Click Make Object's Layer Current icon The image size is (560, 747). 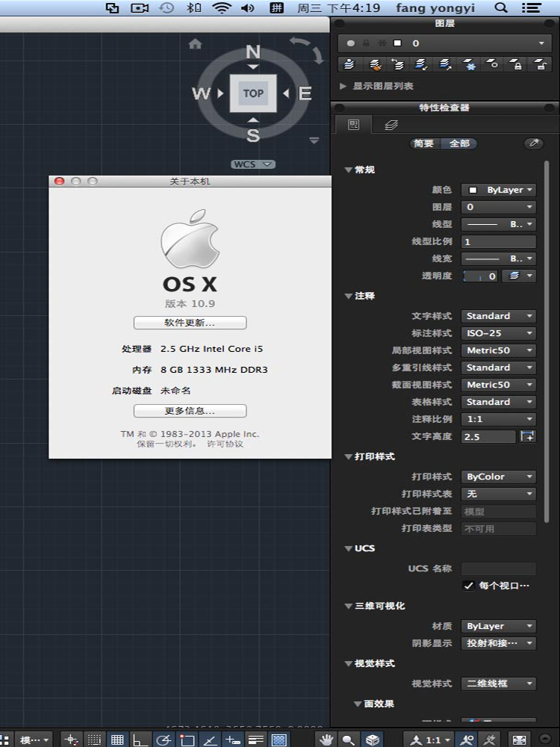pyautogui.click(x=349, y=63)
